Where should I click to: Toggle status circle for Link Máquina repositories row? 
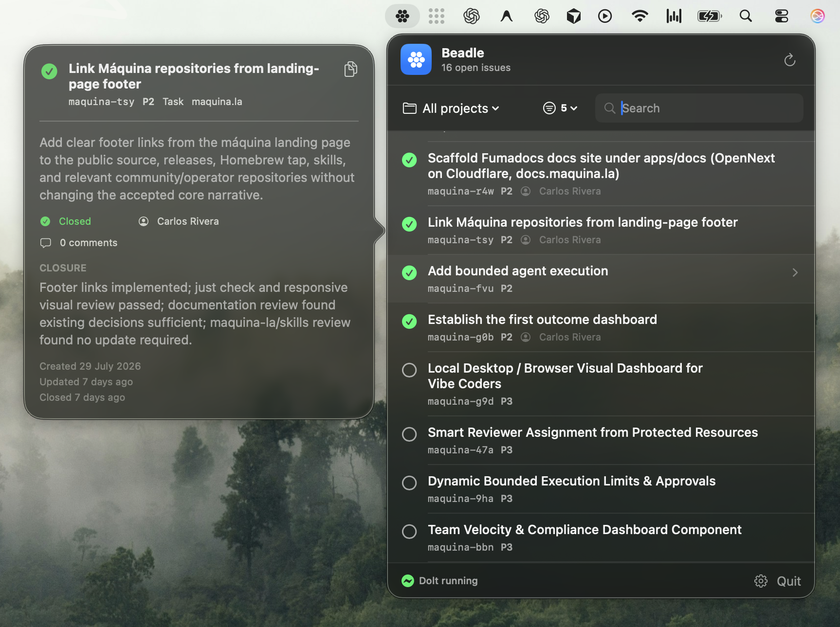tap(409, 224)
